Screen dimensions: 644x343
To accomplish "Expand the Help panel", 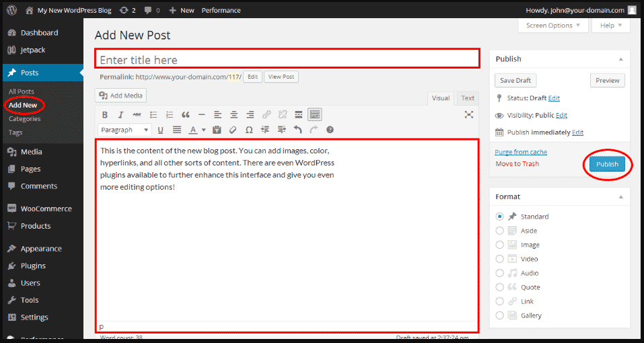I will pyautogui.click(x=610, y=26).
